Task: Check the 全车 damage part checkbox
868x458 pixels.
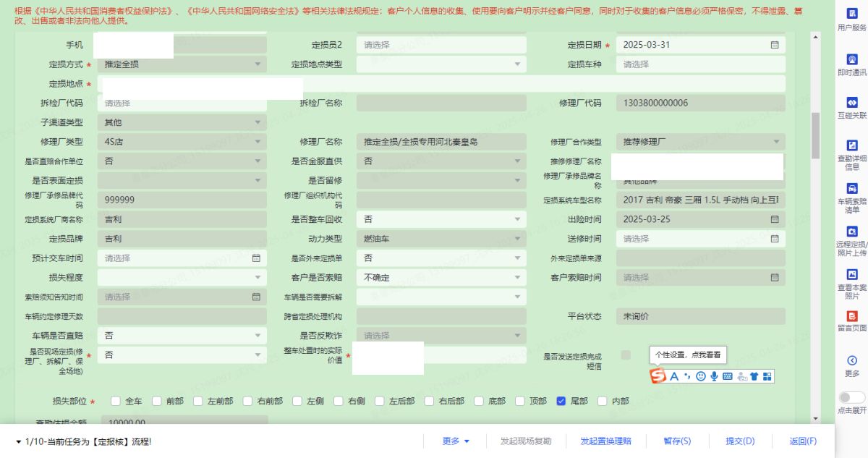Action: (116, 401)
